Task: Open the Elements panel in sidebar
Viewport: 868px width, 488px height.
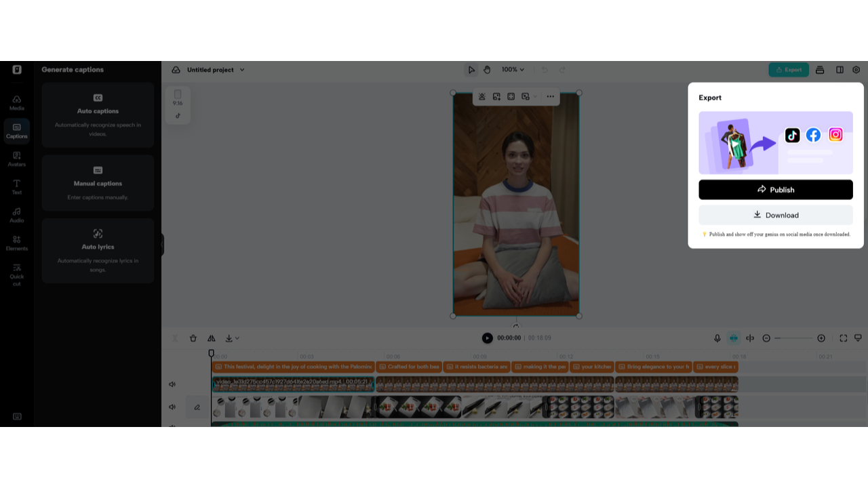Action: pos(17,243)
